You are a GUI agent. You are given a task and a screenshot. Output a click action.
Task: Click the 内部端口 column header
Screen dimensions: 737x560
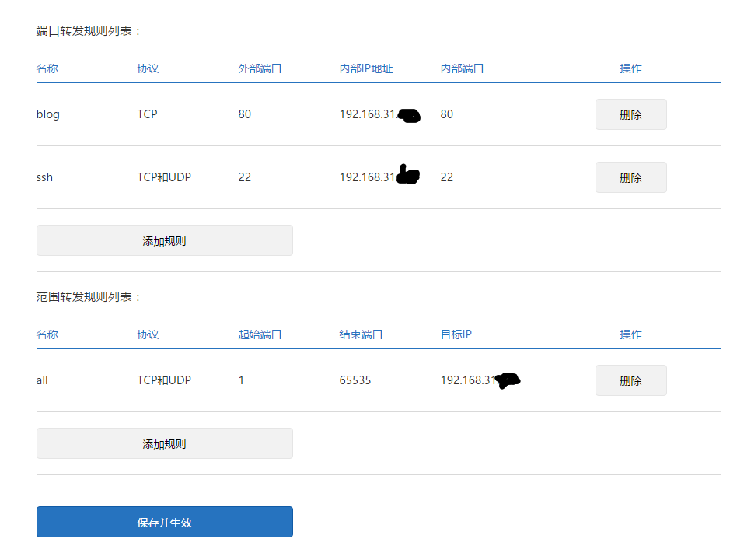point(462,68)
